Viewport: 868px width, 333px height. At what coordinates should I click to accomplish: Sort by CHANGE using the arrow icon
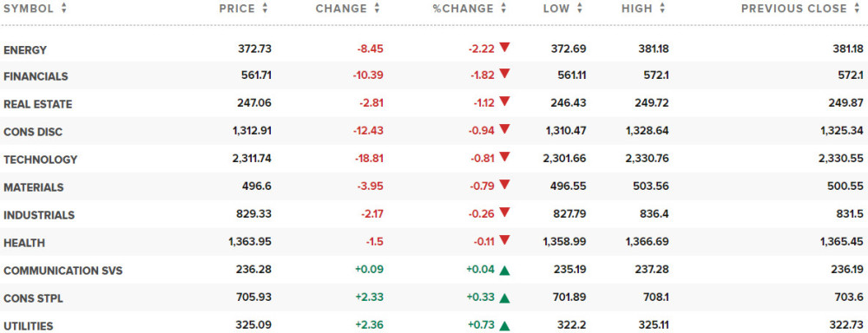coord(377,9)
